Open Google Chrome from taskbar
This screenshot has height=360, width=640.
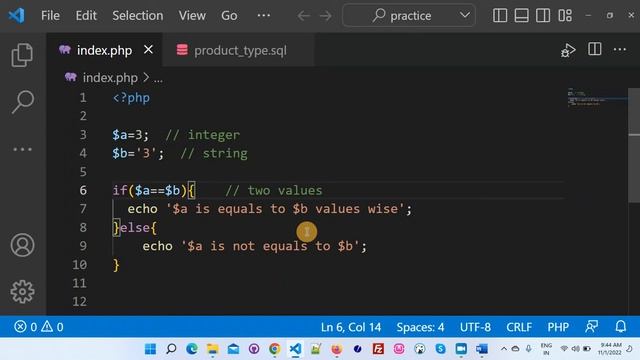point(275,349)
